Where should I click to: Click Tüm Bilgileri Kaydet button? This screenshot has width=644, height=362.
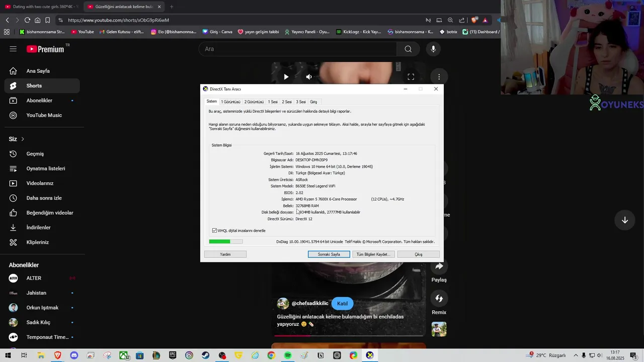click(373, 254)
